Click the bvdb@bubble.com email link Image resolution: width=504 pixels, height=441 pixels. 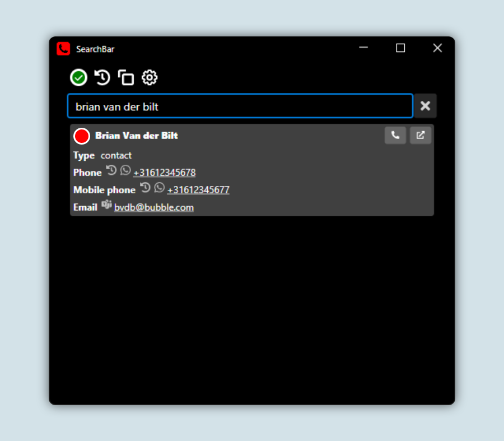pyautogui.click(x=154, y=207)
